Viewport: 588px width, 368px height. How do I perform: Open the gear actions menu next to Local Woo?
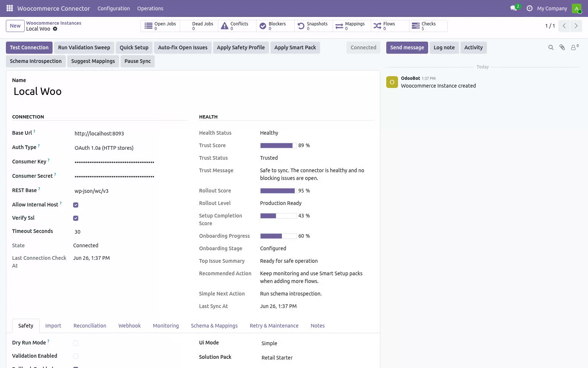click(55, 29)
